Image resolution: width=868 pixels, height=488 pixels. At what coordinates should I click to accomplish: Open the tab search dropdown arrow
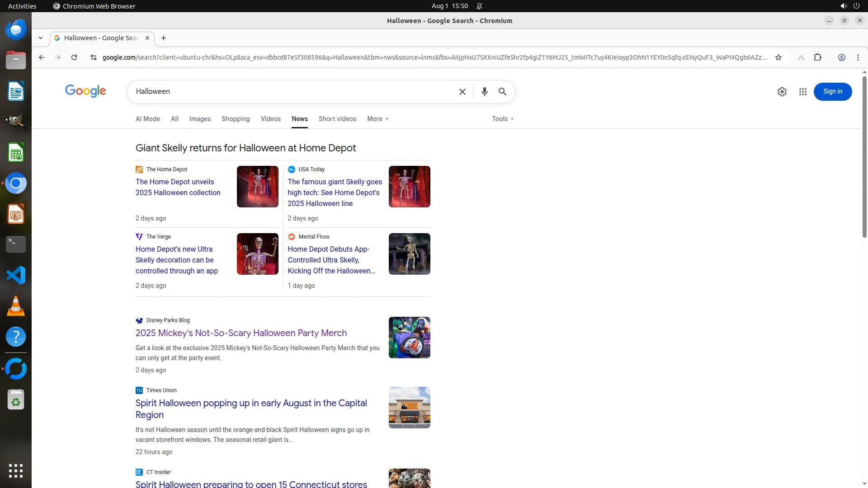(x=41, y=38)
